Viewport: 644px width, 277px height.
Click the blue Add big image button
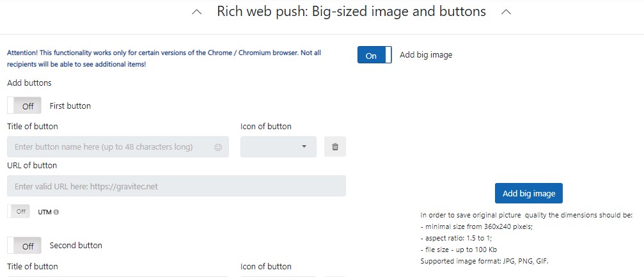[x=529, y=193]
